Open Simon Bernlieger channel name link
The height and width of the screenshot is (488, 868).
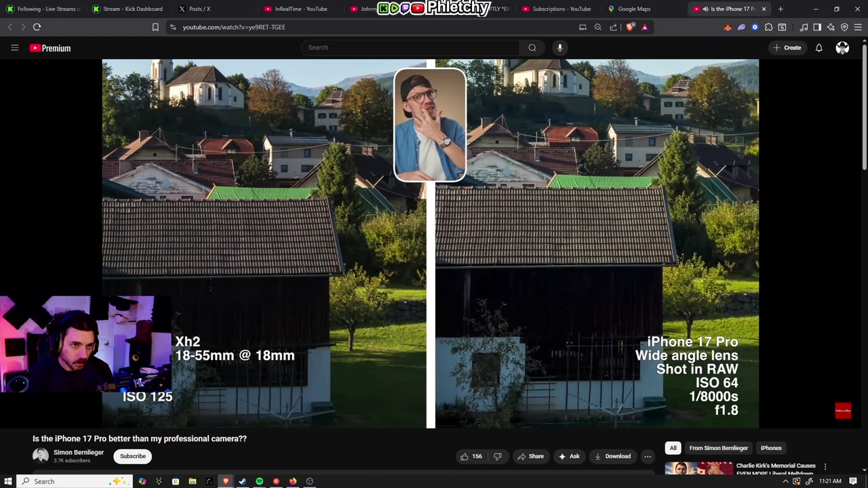coord(79,452)
